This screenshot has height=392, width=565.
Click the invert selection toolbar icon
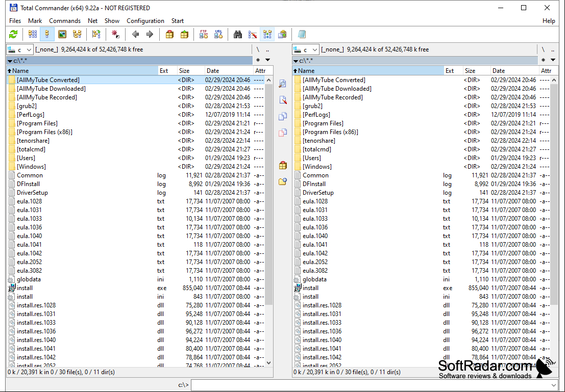coord(96,34)
